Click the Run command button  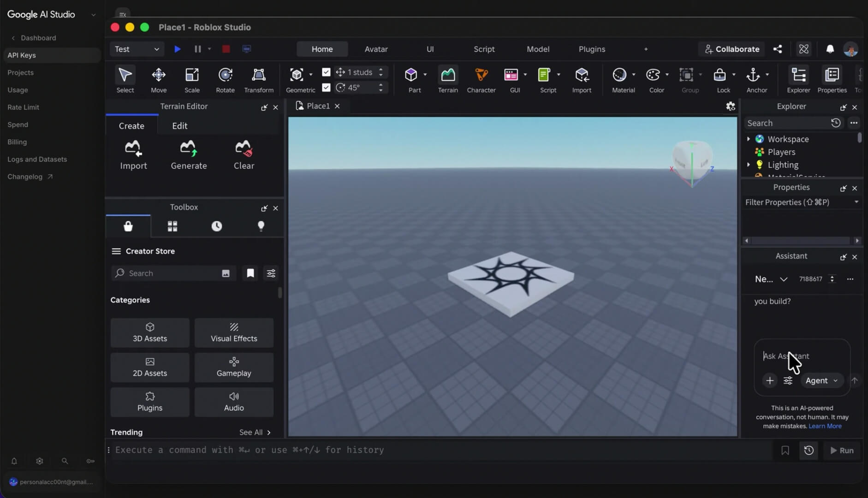(842, 450)
